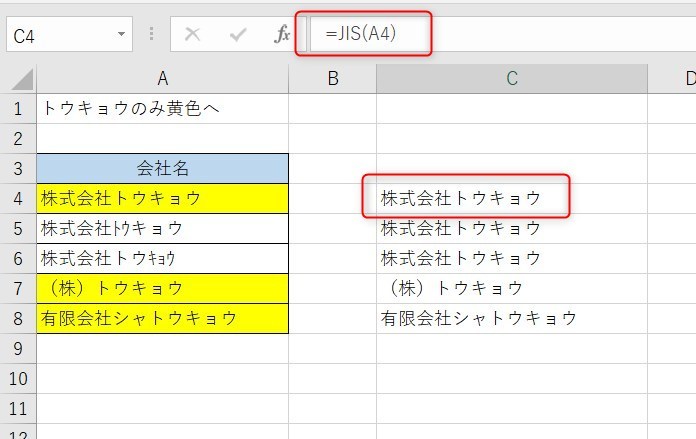696x439 pixels.
Task: Select row 11 header
Action: 18,408
